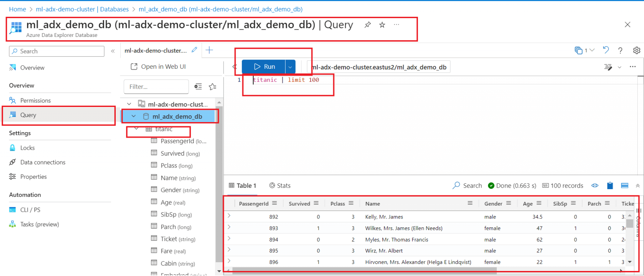This screenshot has height=276, width=644.
Task: Open the Pclass column menu icon
Action: click(x=351, y=203)
